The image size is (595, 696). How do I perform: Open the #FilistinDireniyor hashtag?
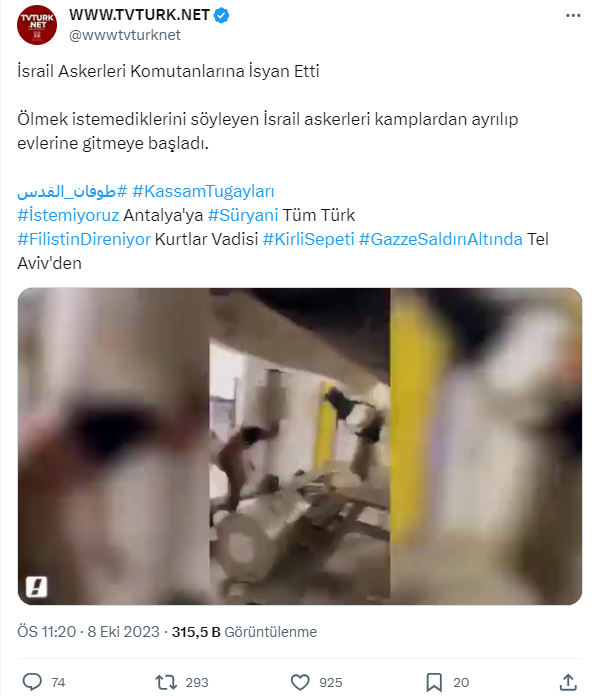84,239
